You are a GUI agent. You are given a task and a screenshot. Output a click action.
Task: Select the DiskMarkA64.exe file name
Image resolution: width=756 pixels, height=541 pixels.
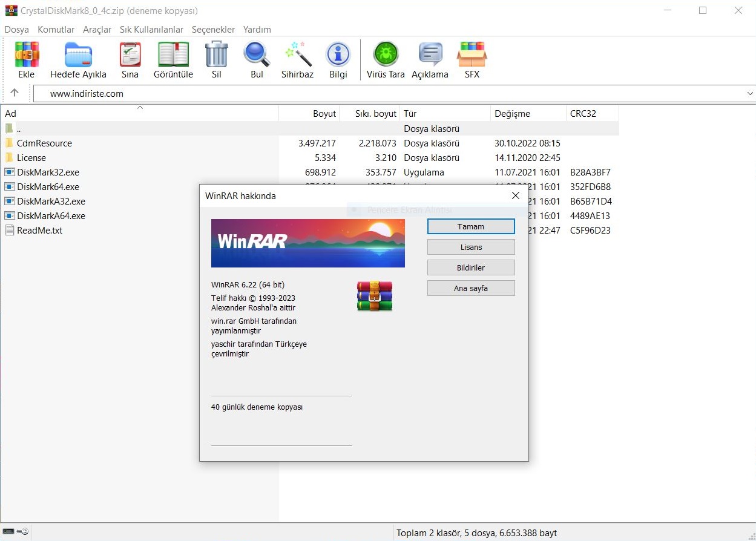click(51, 216)
